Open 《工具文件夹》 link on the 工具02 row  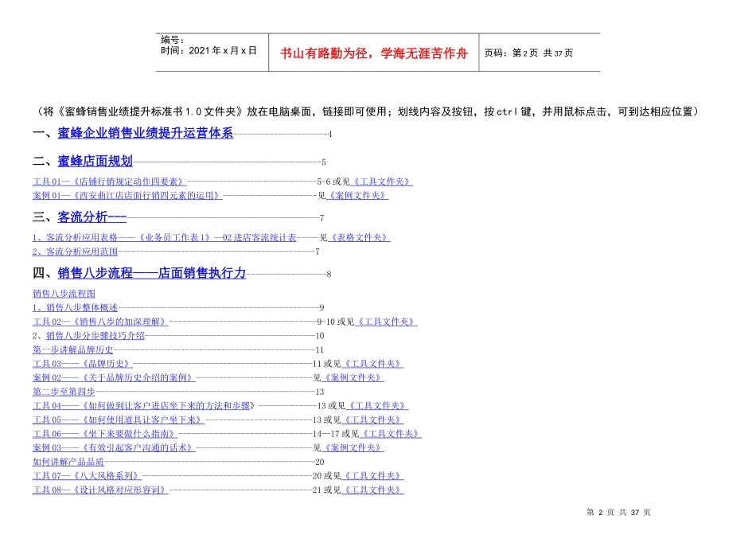(x=386, y=322)
